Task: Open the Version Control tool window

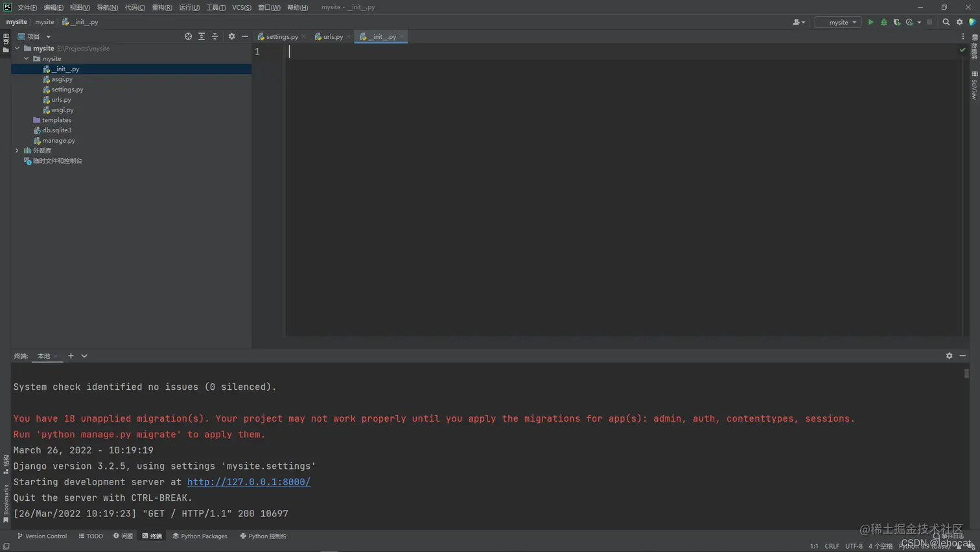Action: pyautogui.click(x=42, y=536)
